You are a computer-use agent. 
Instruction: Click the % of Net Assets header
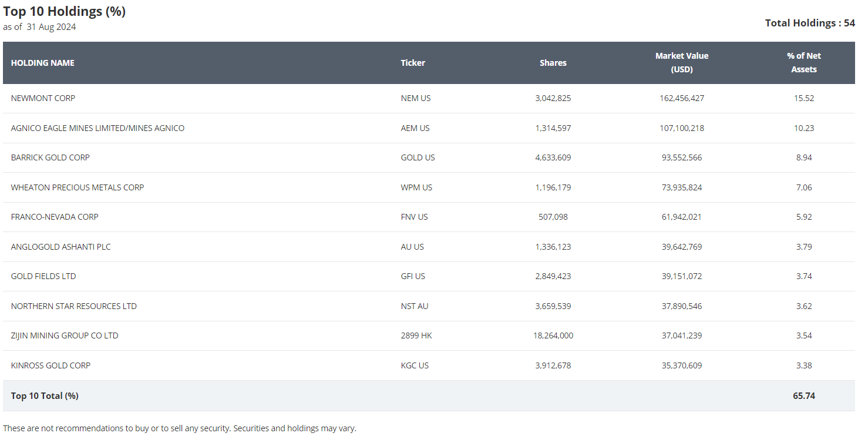804,62
